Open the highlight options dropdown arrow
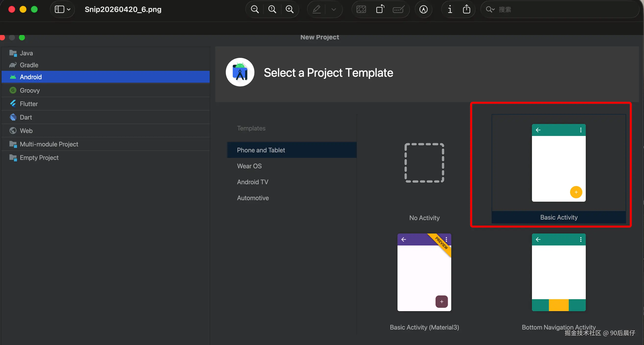Screen dimensions: 644x345 click(x=334, y=10)
